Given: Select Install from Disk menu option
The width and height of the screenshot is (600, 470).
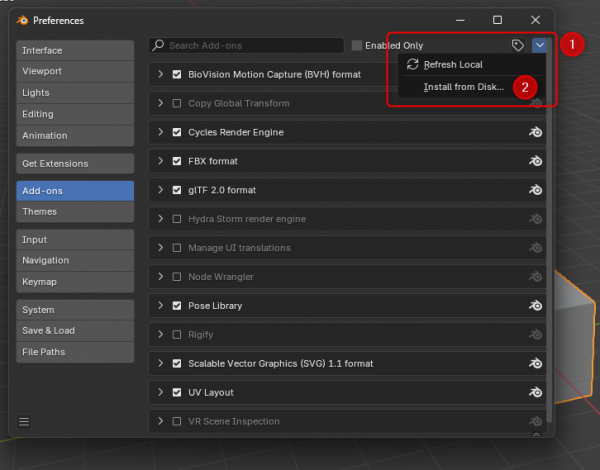Looking at the screenshot, I should (x=463, y=87).
